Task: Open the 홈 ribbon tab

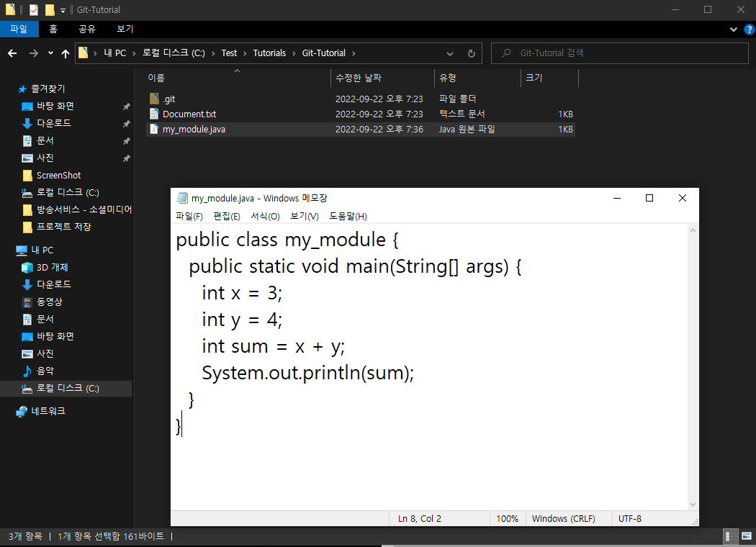Action: point(53,29)
